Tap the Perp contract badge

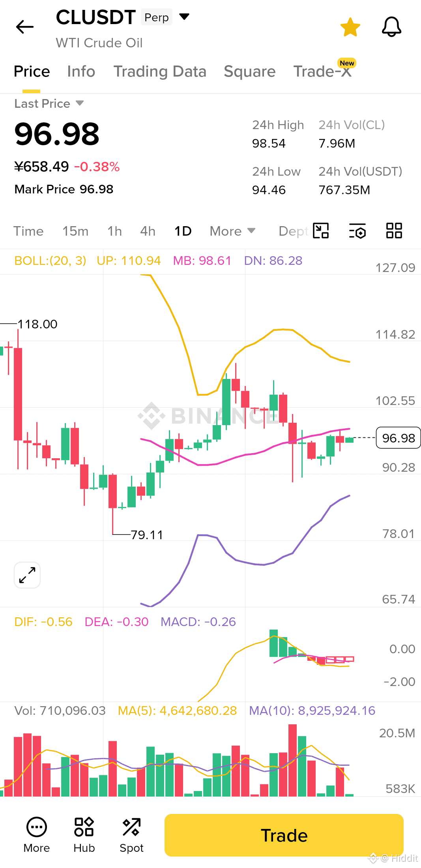(x=157, y=17)
